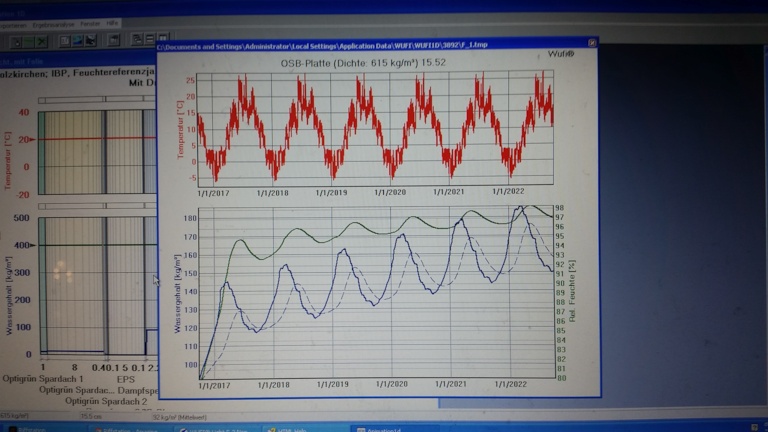The width and height of the screenshot is (768, 432).
Task: Click the document icon left of the blue picture icon
Action: [x=64, y=41]
